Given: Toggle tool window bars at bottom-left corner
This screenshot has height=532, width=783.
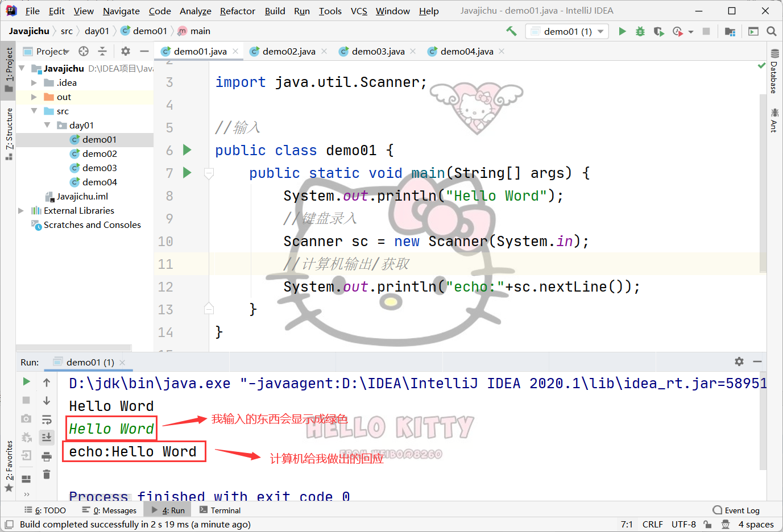Looking at the screenshot, I should [x=9, y=524].
